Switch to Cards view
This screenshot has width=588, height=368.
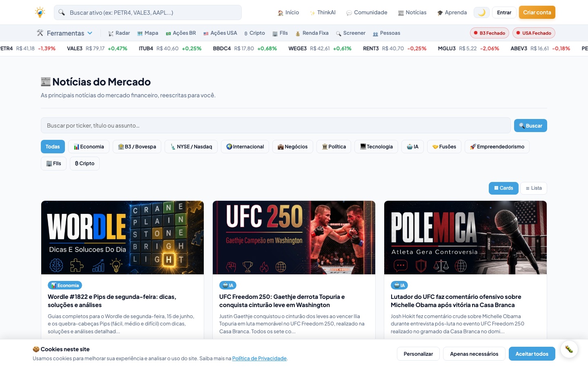(x=503, y=188)
